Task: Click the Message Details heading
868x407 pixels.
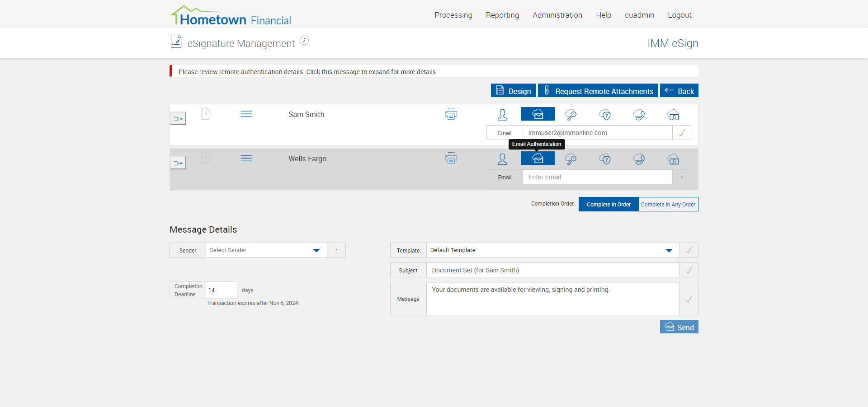Action: [203, 229]
